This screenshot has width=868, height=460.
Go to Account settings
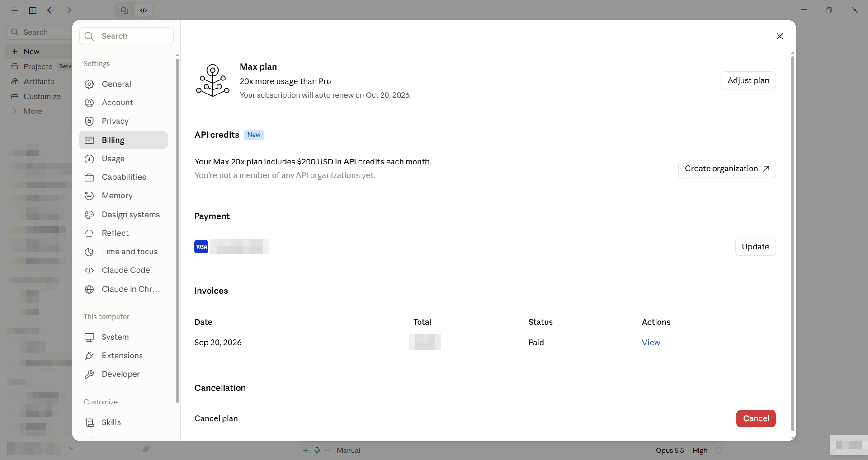pyautogui.click(x=123, y=103)
